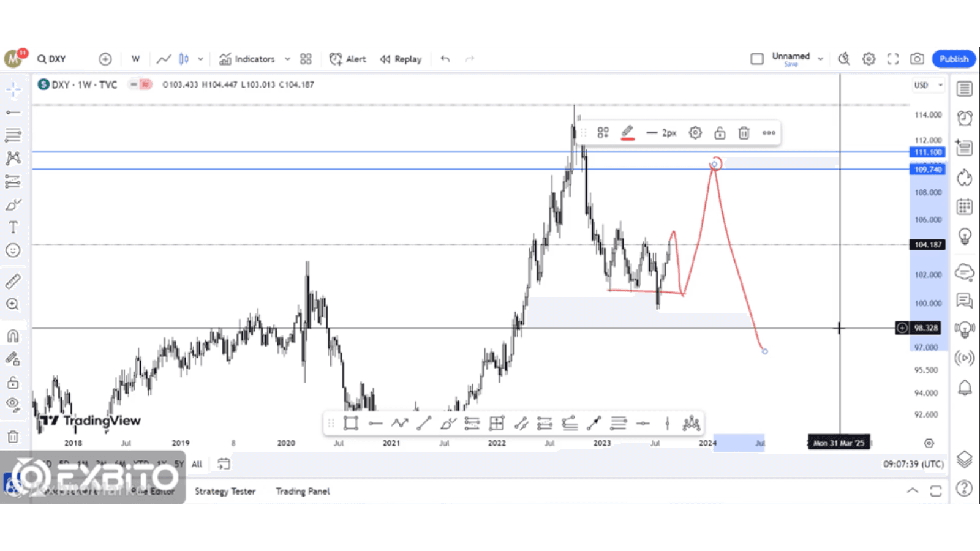This screenshot has width=980, height=551.
Task: Open more options on floating toolbar
Action: [x=769, y=133]
